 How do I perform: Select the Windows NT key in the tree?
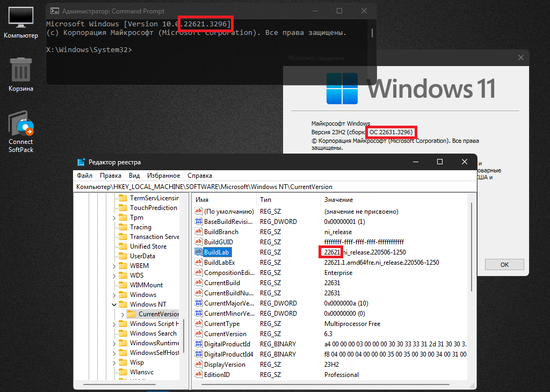(x=148, y=304)
